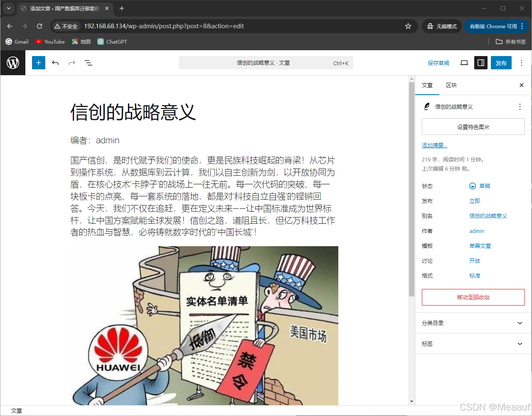Change publish time by clicking 立即
The width and height of the screenshot is (532, 416).
pyautogui.click(x=475, y=201)
